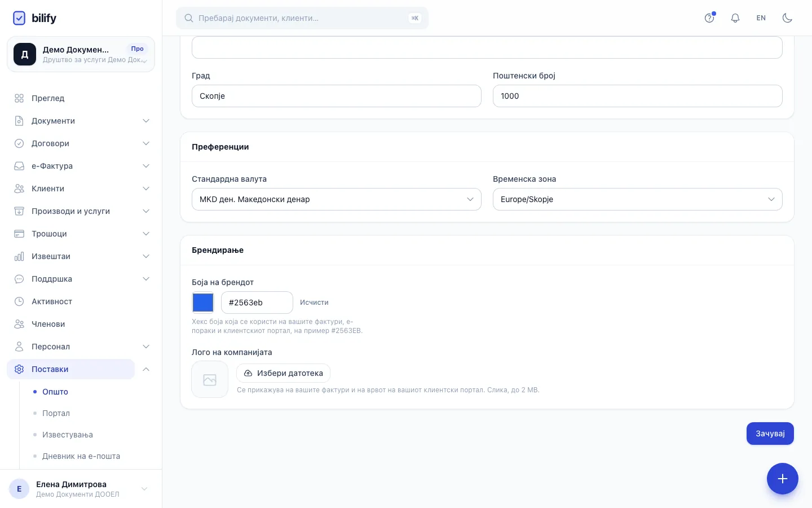The image size is (812, 508).
Task: Open user menu Елена Димитрова
Action: [x=81, y=489]
